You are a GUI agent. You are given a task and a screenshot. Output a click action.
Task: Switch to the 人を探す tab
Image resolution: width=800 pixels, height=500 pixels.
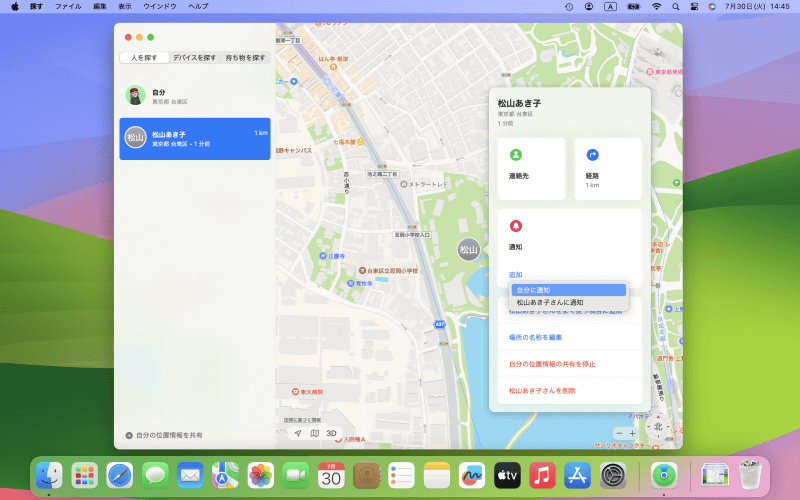click(x=144, y=58)
